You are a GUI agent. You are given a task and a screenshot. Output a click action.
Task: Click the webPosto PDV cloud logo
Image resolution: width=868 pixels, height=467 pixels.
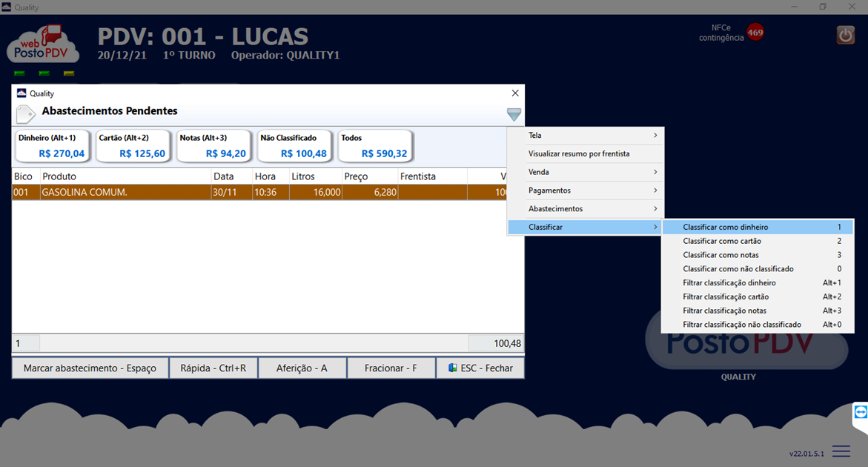pos(43,44)
